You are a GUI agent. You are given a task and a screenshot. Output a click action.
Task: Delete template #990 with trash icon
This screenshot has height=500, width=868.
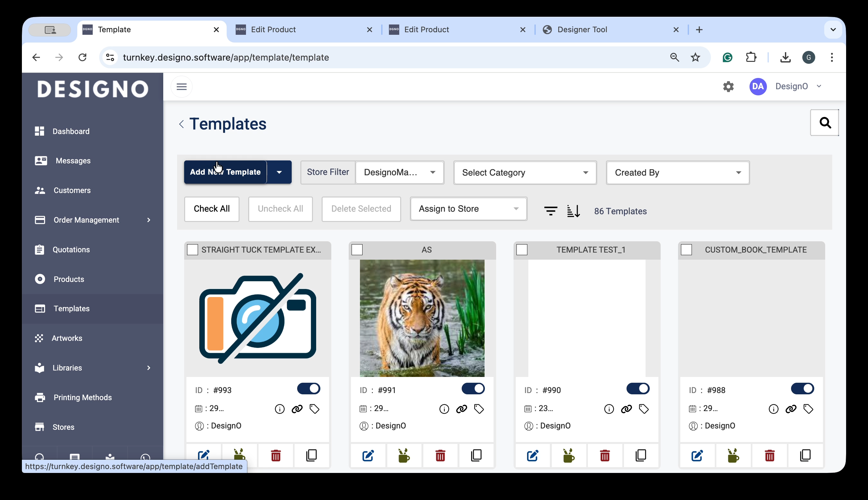[605, 455]
